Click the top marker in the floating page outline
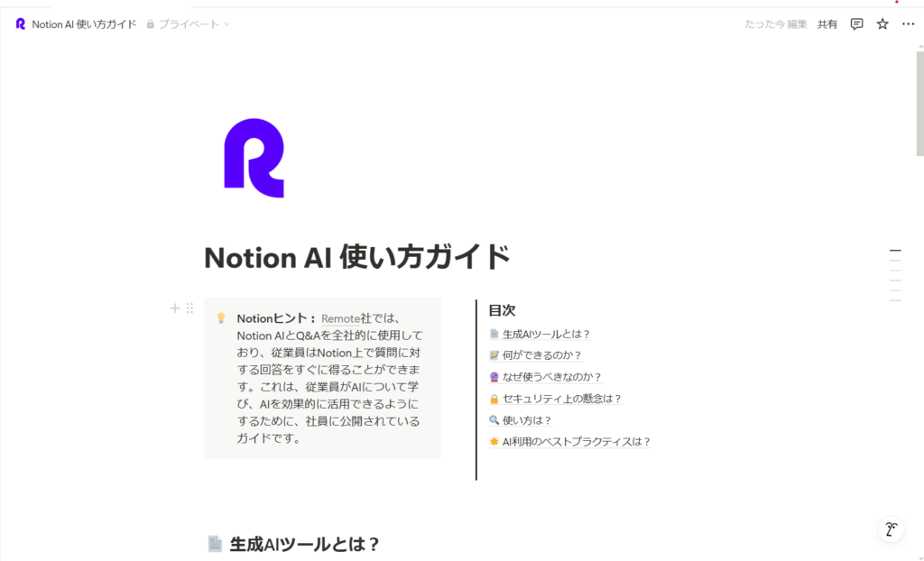The height and width of the screenshot is (561, 924). (895, 251)
